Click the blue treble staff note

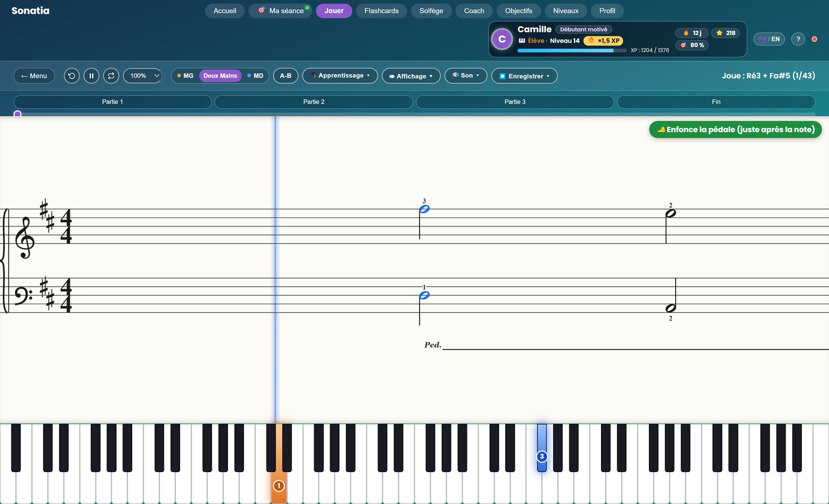coord(424,209)
